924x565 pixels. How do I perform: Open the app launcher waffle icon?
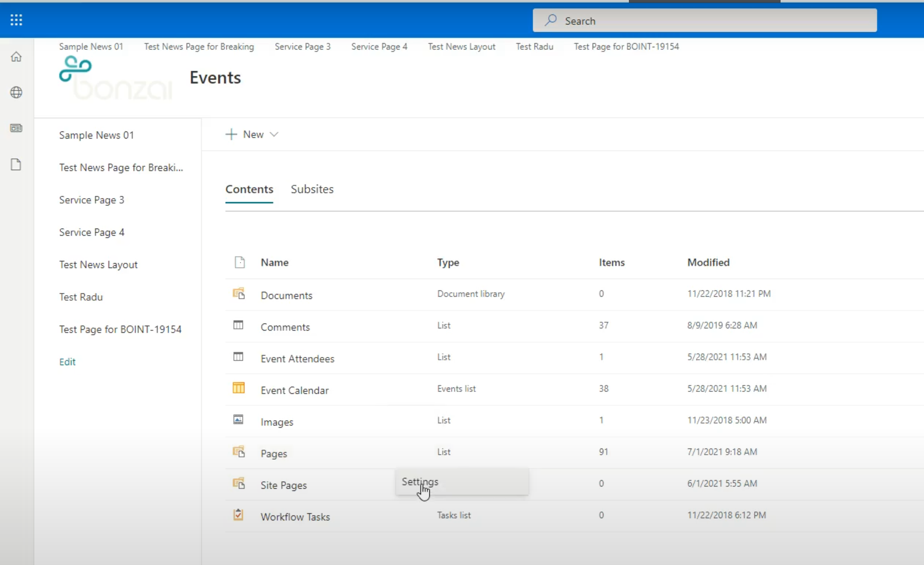click(x=16, y=20)
